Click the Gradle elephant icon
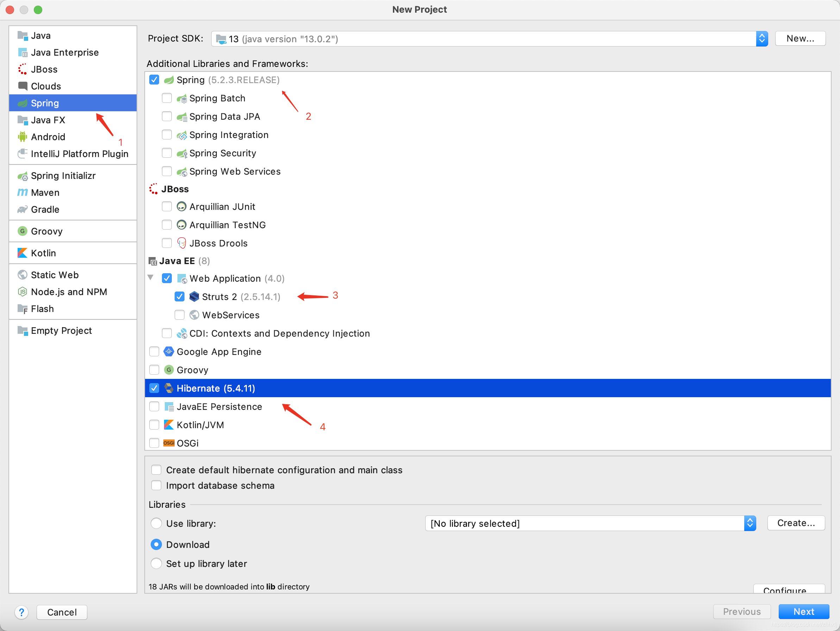The height and width of the screenshot is (631, 840). point(23,209)
